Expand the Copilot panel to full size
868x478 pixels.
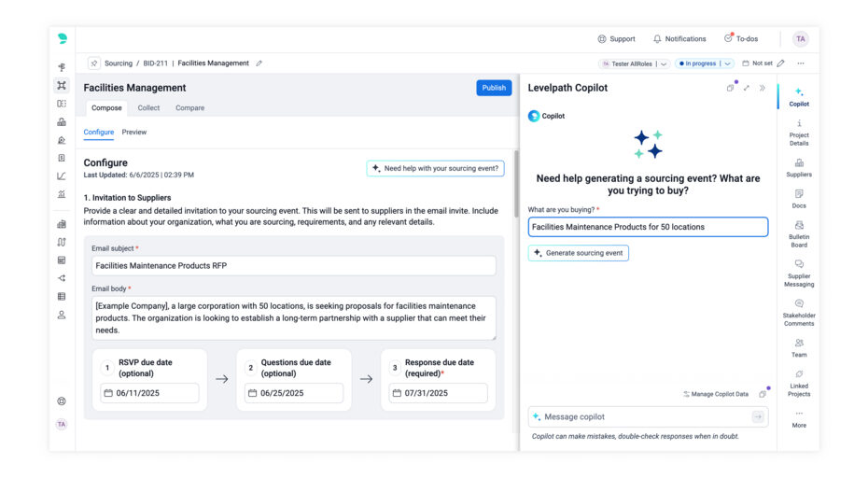tap(747, 88)
